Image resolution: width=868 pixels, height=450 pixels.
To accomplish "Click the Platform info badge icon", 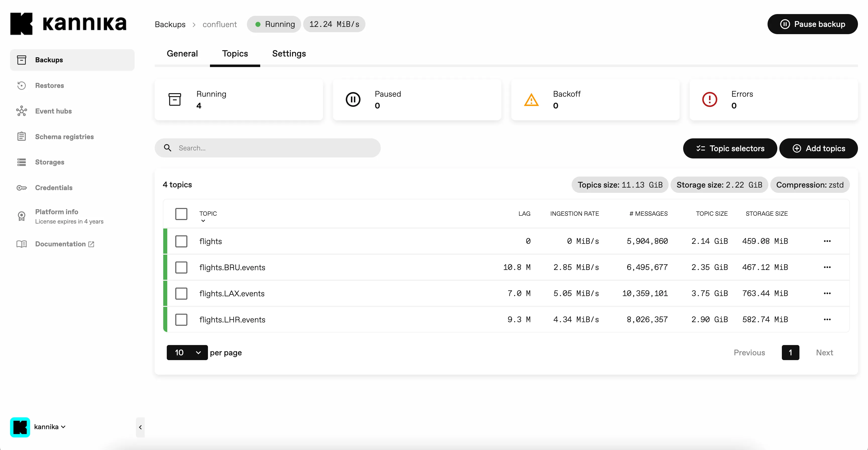I will 22,216.
